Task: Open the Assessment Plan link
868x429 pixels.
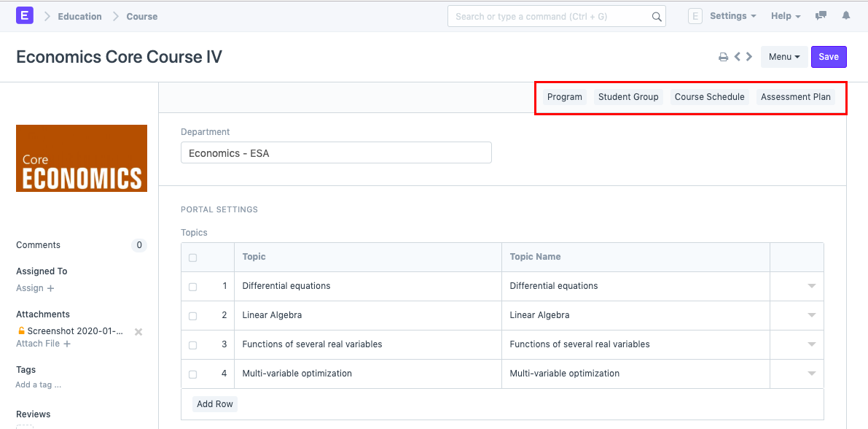Action: (795, 97)
